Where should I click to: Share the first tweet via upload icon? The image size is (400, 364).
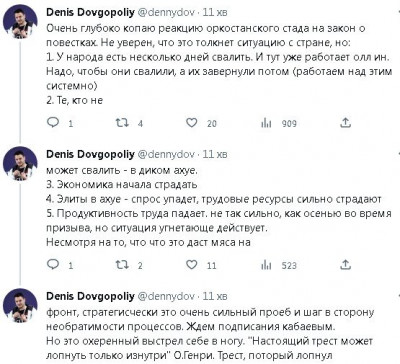click(345, 123)
